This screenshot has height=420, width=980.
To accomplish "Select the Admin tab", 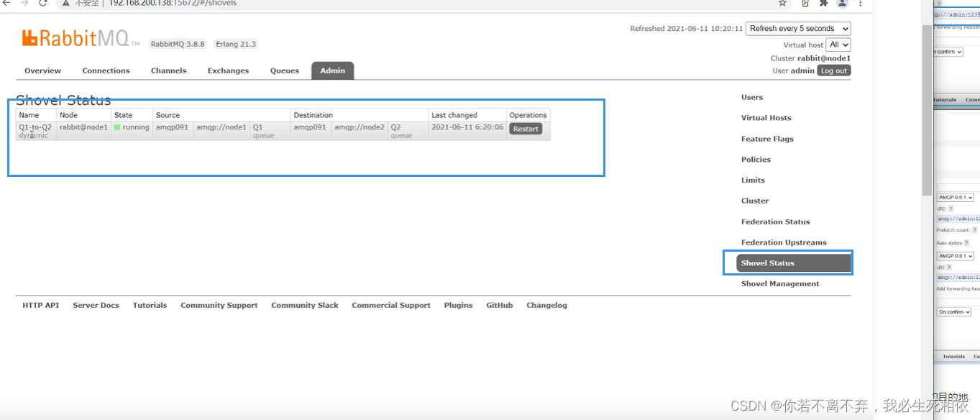I will pyautogui.click(x=332, y=70).
